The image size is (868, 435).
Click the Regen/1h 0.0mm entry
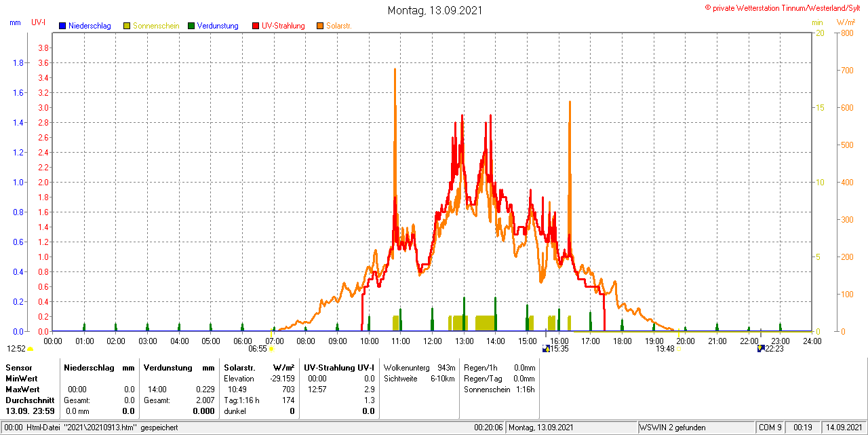[499, 367]
